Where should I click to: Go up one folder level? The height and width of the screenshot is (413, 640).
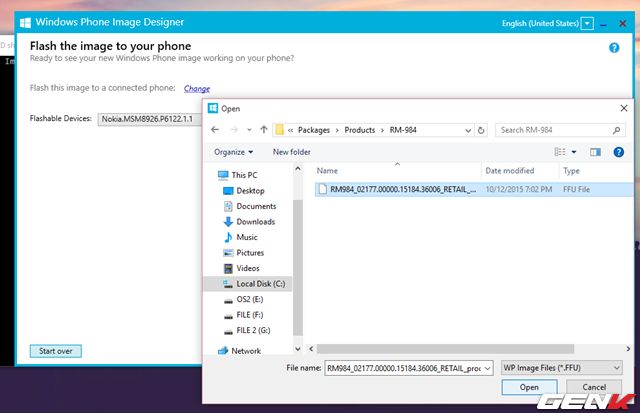(264, 130)
